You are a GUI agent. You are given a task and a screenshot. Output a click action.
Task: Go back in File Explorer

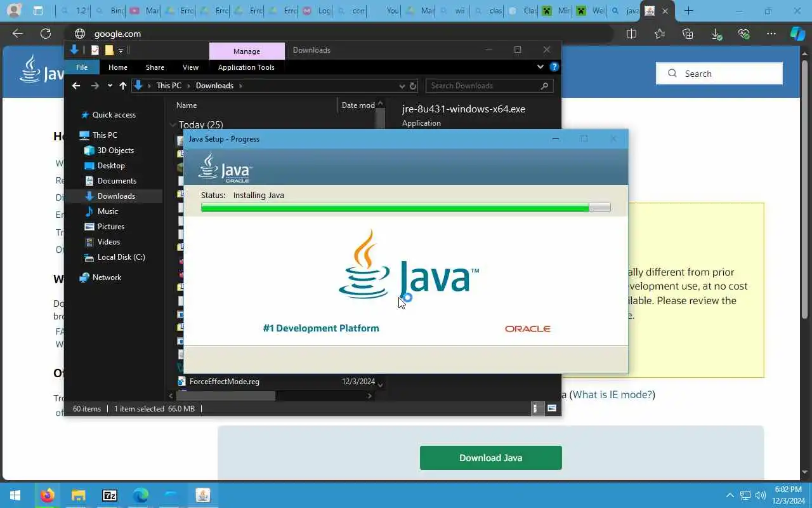click(76, 86)
